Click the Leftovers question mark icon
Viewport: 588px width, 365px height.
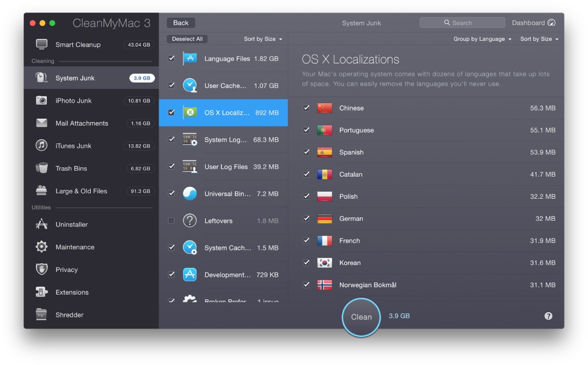click(190, 220)
